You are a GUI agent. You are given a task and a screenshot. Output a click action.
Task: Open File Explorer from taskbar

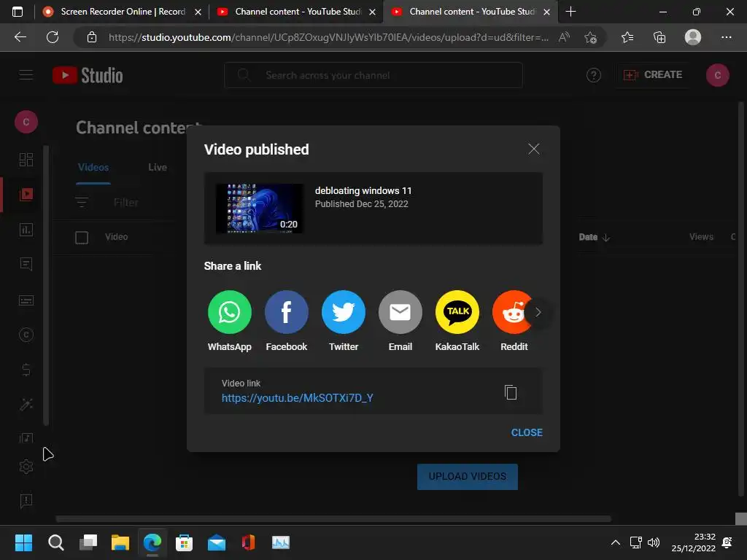120,542
